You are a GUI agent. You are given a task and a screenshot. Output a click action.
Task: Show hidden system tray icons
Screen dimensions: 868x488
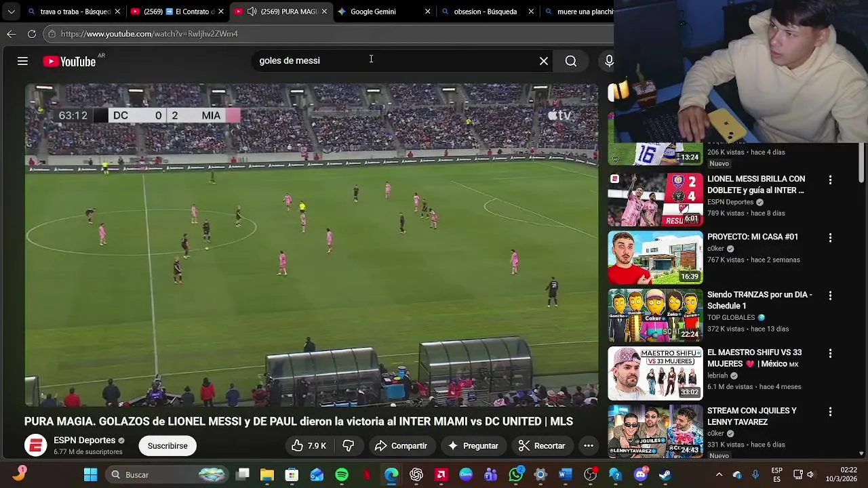point(719,474)
